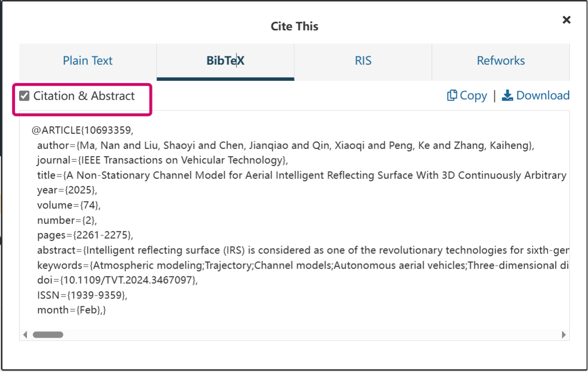Click the author line of the BibTeX entry

coord(196,145)
